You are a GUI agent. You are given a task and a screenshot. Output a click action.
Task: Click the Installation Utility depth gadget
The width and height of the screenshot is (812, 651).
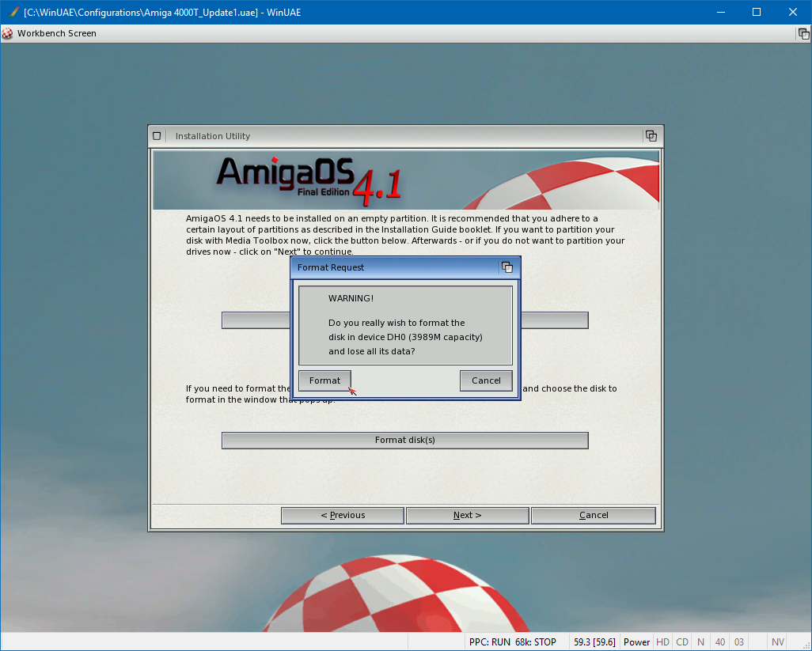point(651,136)
